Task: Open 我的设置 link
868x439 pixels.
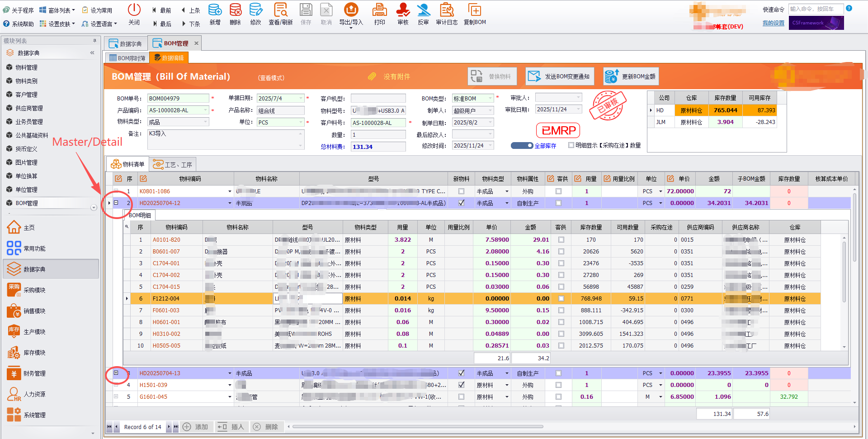Action: point(773,23)
